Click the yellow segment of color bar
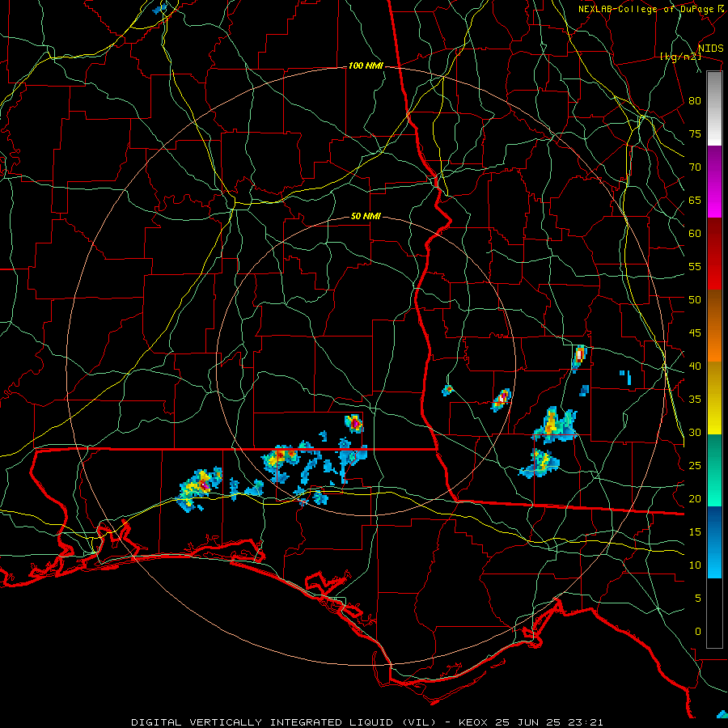The height and width of the screenshot is (728, 728). pos(714,398)
